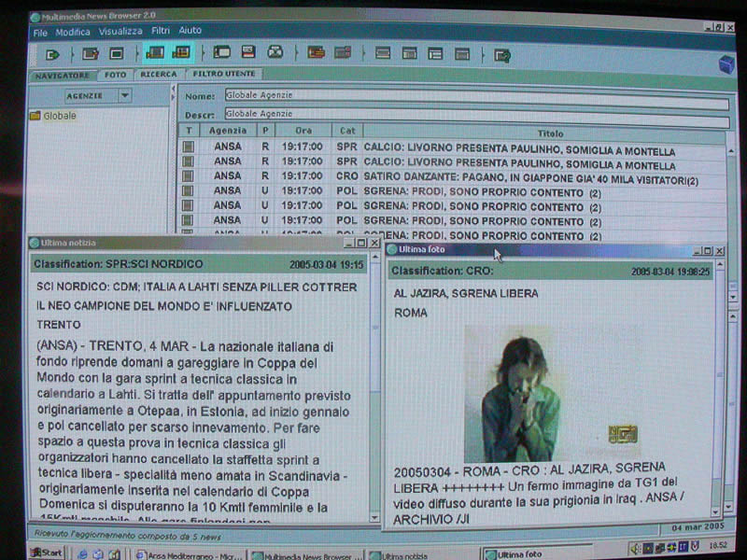The width and height of the screenshot is (747, 560).
Task: Open the Filtri menu
Action: 161,32
